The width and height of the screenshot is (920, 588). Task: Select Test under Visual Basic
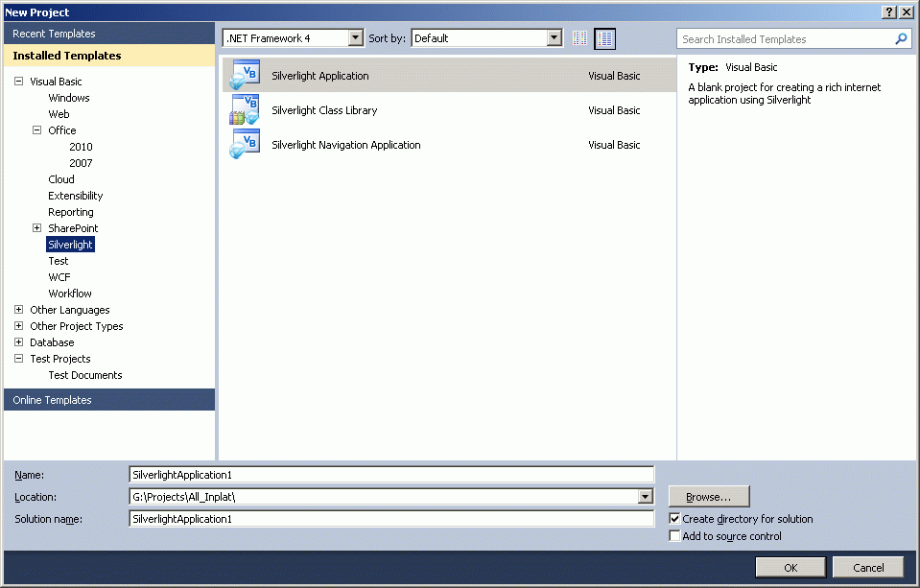59,261
